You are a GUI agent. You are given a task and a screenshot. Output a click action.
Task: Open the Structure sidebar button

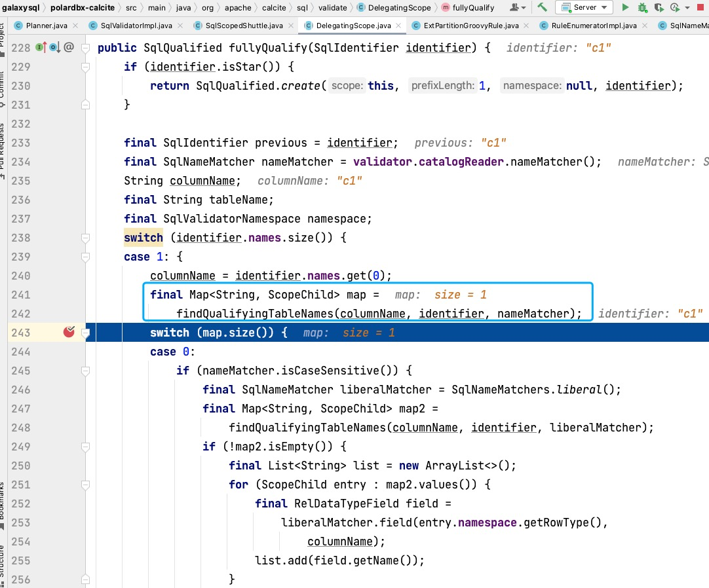pos(2,565)
